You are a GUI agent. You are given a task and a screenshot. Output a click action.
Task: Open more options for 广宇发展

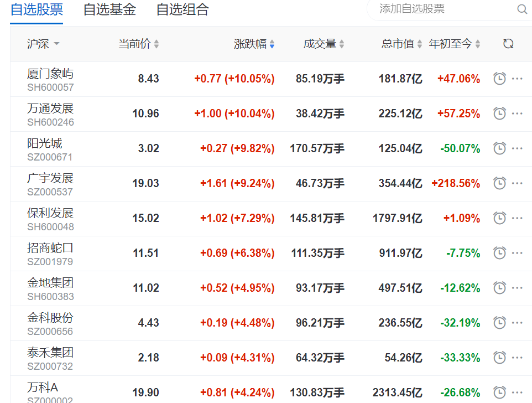(x=517, y=183)
